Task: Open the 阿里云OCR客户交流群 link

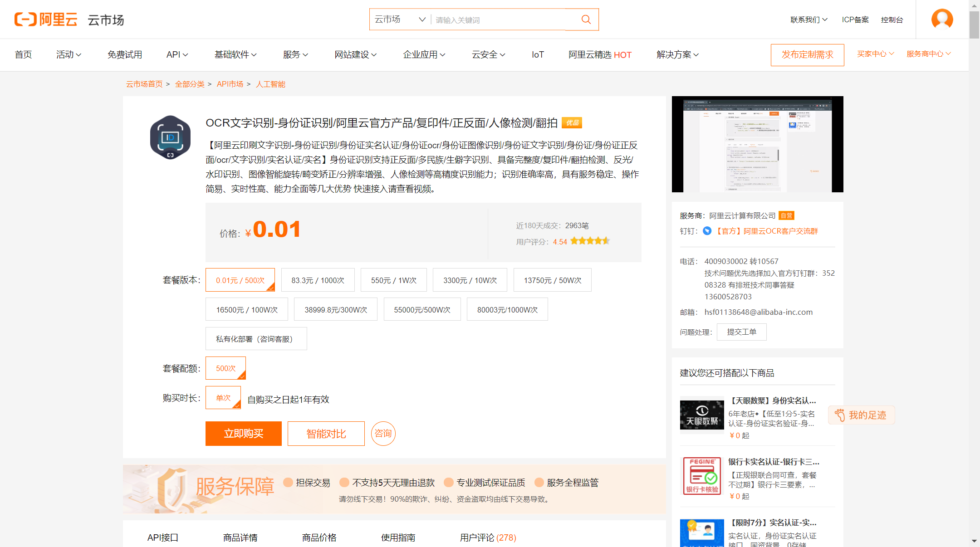Action: (767, 231)
